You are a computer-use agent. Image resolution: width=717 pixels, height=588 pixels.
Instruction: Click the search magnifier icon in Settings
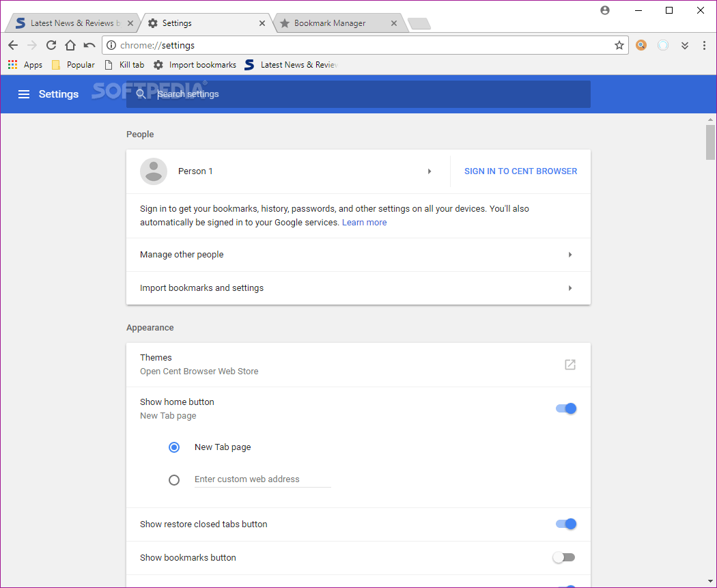tap(141, 94)
